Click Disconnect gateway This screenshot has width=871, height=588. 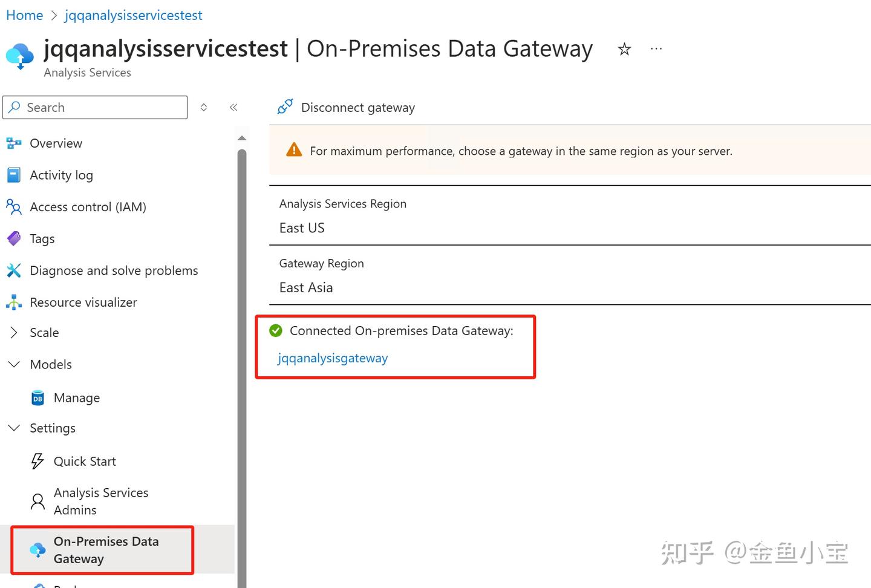click(357, 107)
